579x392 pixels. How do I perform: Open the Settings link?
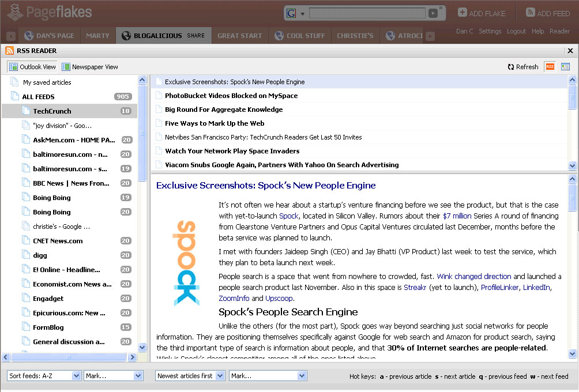point(490,32)
